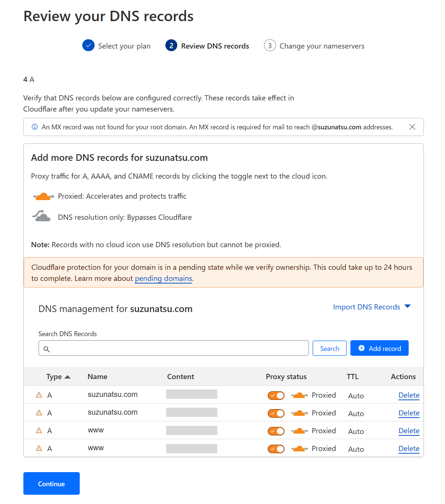Click Proxied label in second suzunatsu.com row
This screenshot has height=504, width=445.
[324, 413]
